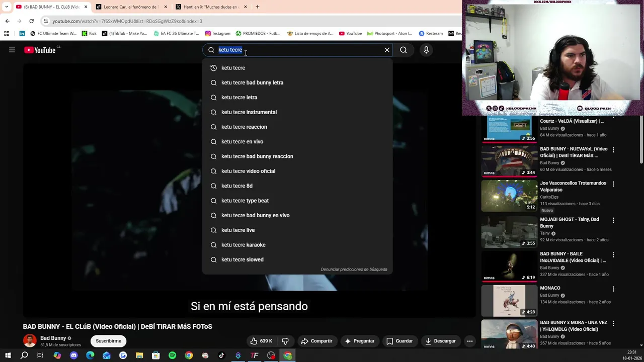
Task: Open Bad Bunny channel avatar
Action: coord(30,340)
